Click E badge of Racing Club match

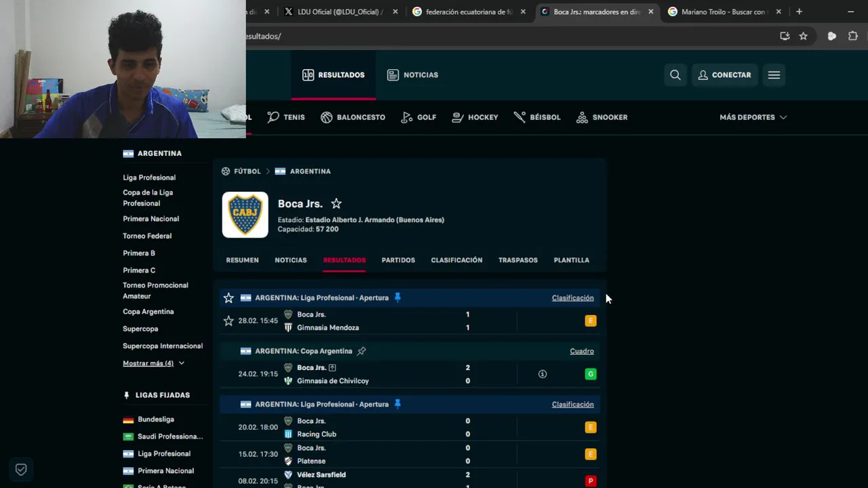591,428
